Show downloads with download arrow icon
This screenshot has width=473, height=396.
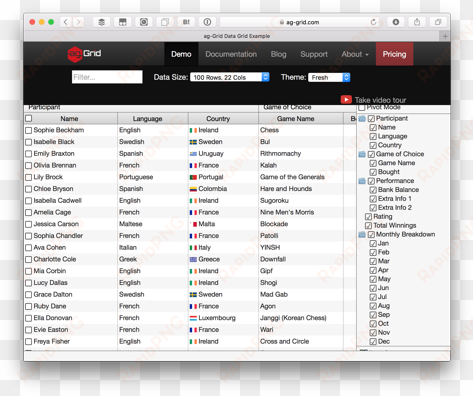pos(396,22)
